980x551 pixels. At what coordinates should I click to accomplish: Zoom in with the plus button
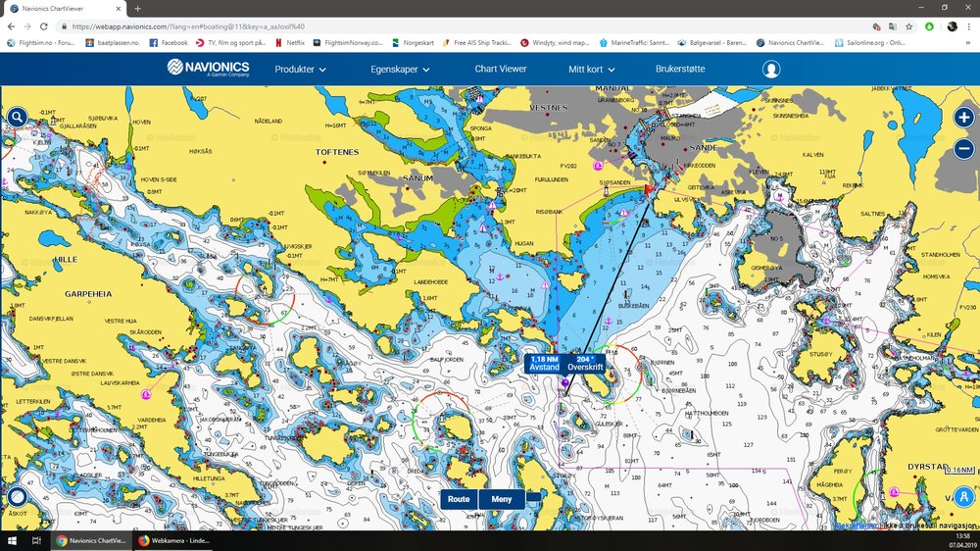pyautogui.click(x=963, y=117)
